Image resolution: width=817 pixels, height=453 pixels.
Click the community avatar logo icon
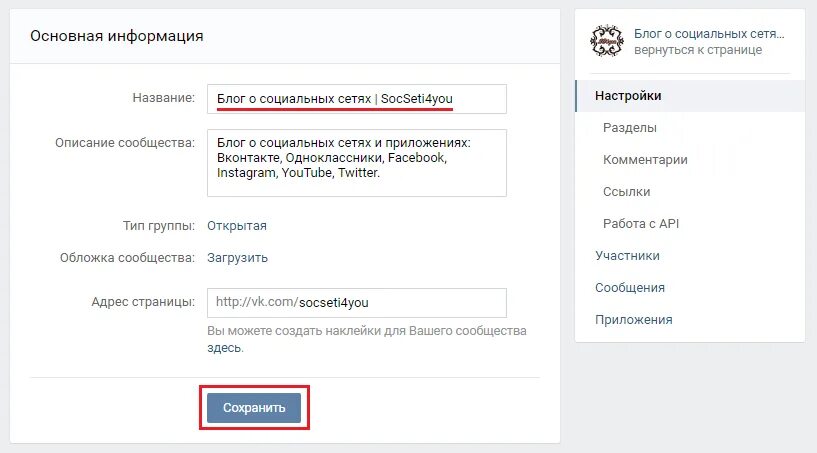pyautogui.click(x=606, y=41)
